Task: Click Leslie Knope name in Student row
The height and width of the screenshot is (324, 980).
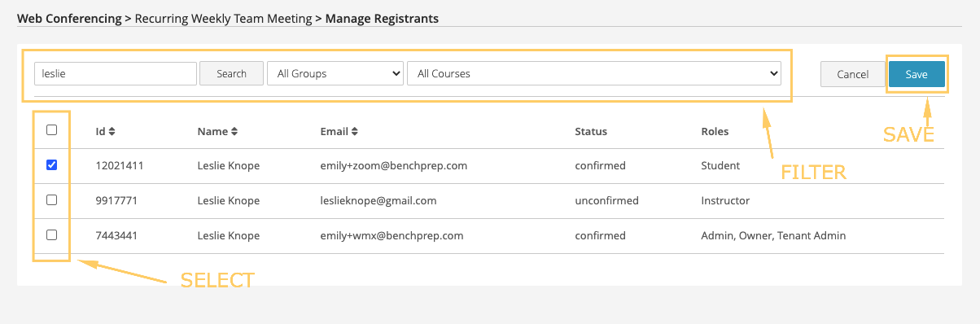Action: pyautogui.click(x=229, y=165)
